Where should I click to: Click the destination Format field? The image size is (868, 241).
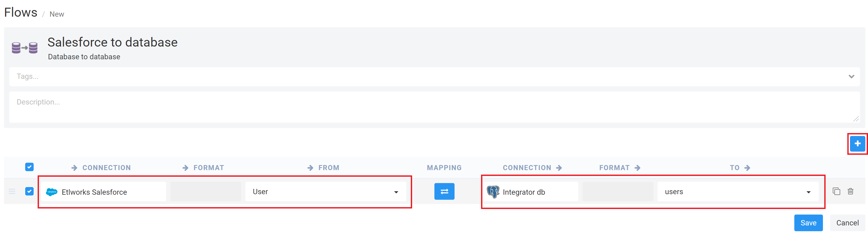pos(618,192)
